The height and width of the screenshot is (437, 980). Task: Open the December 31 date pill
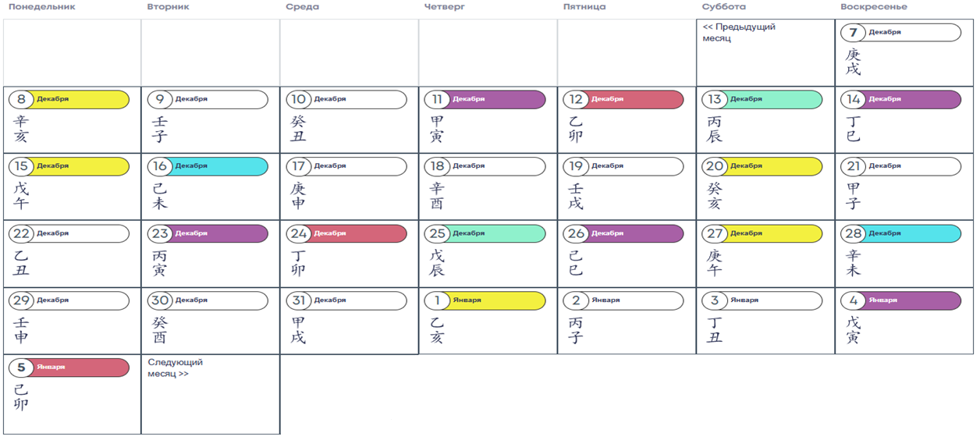click(346, 300)
